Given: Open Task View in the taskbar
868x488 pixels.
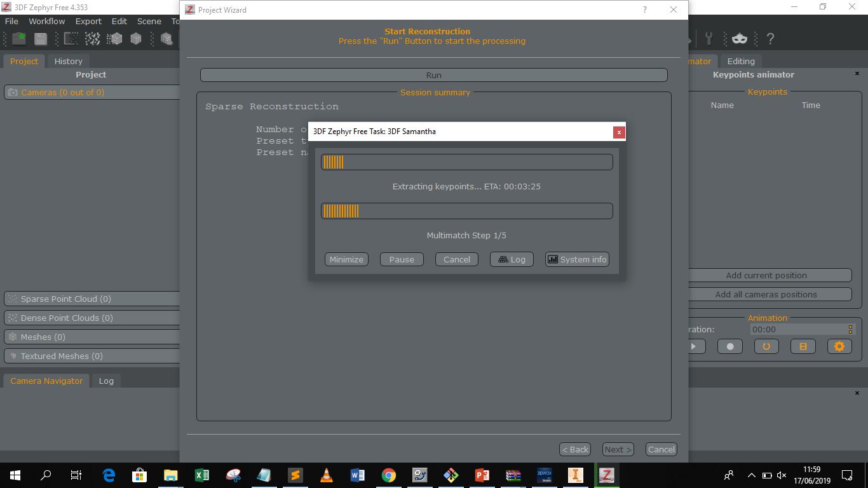Looking at the screenshot, I should [x=76, y=475].
